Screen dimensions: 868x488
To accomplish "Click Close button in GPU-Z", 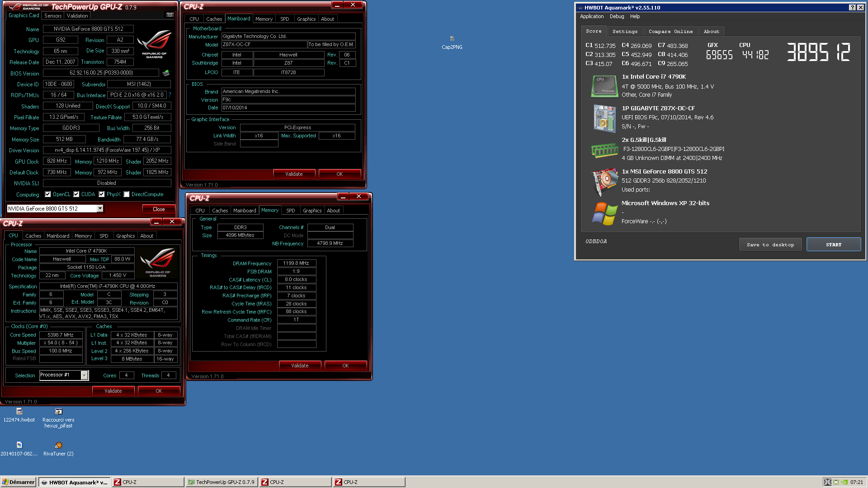I will (x=159, y=209).
